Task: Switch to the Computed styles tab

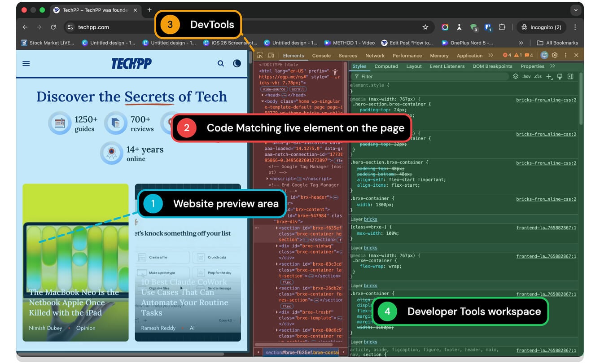Action: tap(386, 66)
